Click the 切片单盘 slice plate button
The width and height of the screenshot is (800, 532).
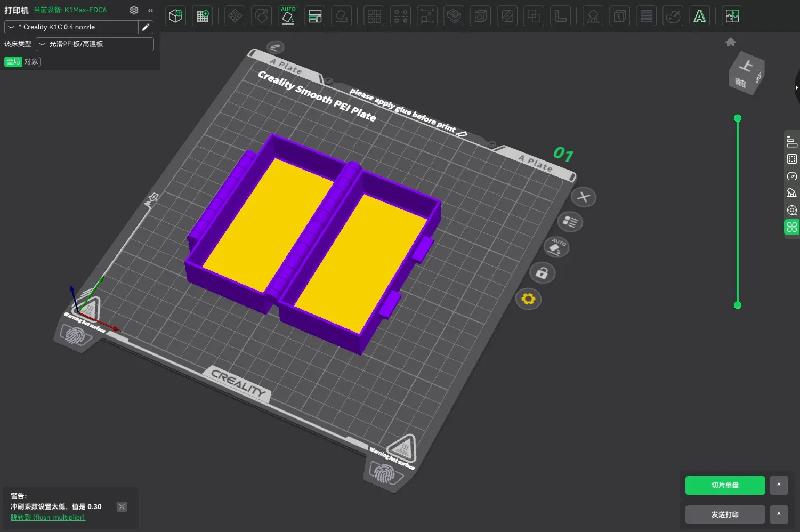pyautogui.click(x=725, y=485)
